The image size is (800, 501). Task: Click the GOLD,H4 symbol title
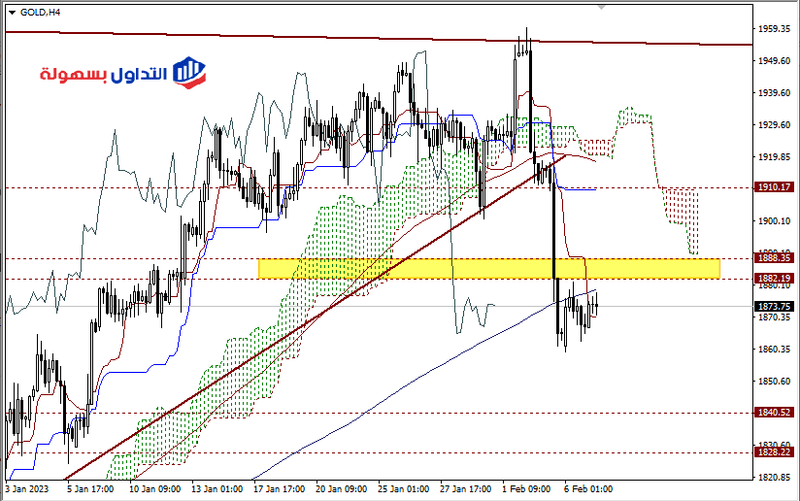coord(40,11)
